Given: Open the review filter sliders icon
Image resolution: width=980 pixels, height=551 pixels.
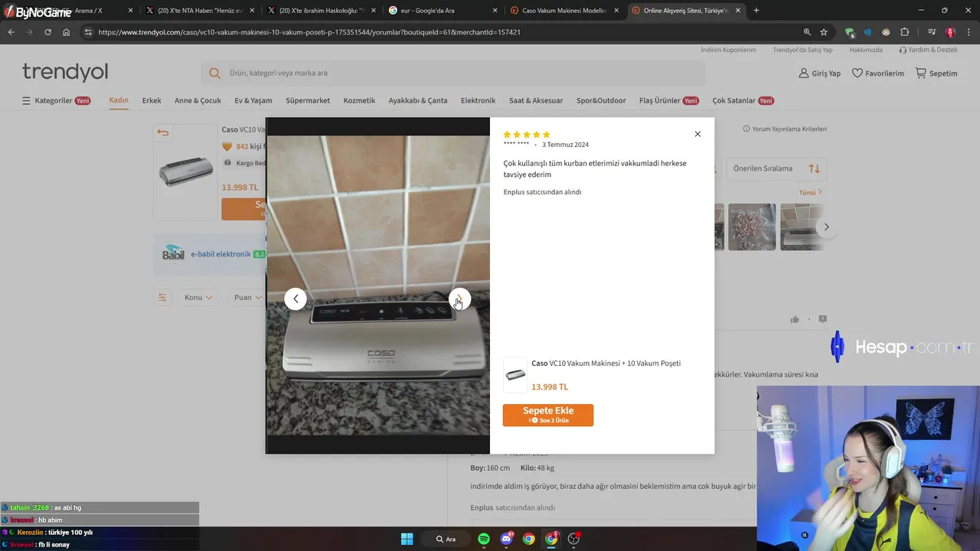Looking at the screenshot, I should 162,298.
